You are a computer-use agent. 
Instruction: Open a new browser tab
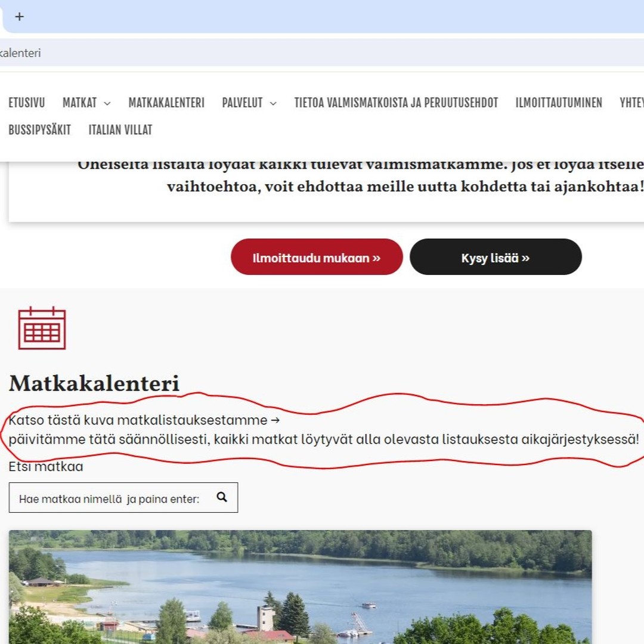pos(19,17)
